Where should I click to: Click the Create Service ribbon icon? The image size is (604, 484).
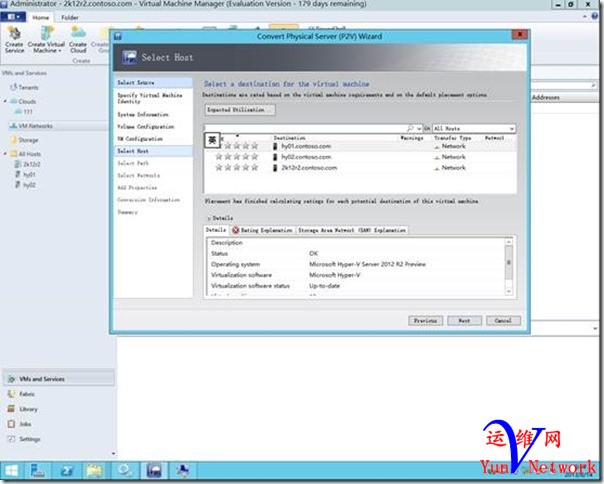[15, 40]
